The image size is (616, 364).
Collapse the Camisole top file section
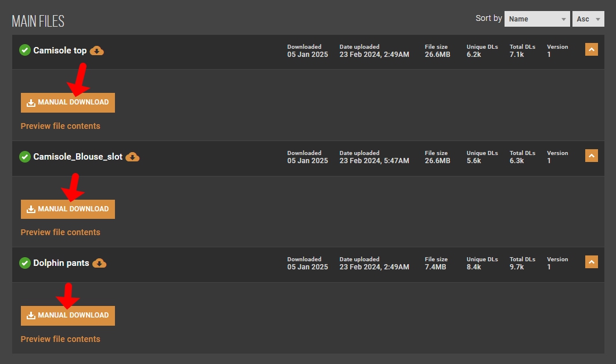pos(591,50)
